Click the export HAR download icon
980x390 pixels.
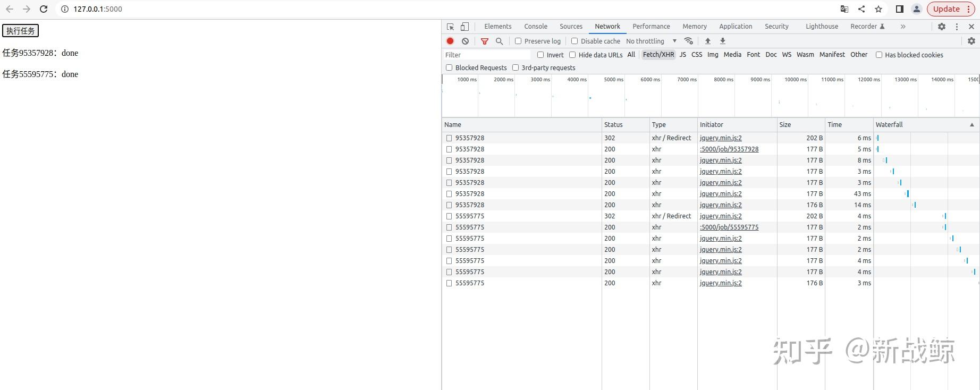pyautogui.click(x=722, y=41)
